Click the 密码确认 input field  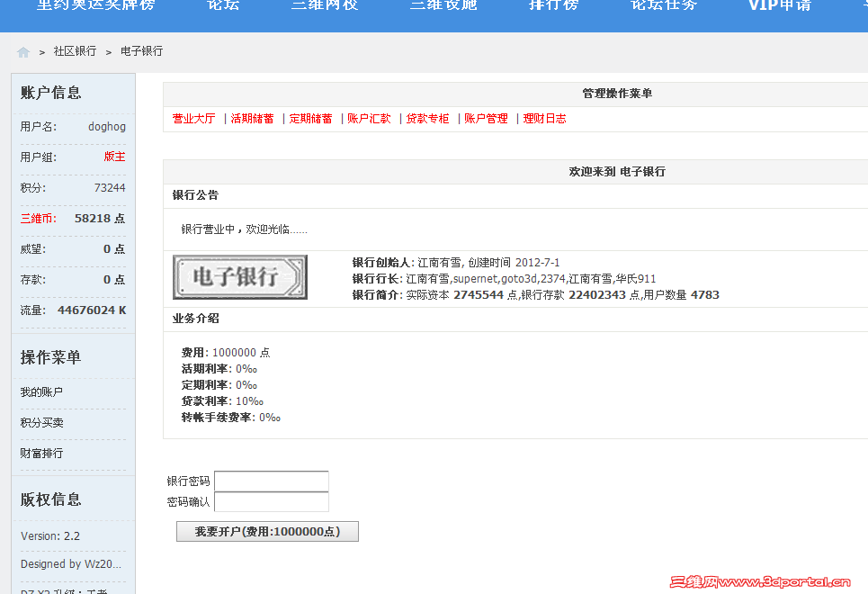tap(272, 502)
